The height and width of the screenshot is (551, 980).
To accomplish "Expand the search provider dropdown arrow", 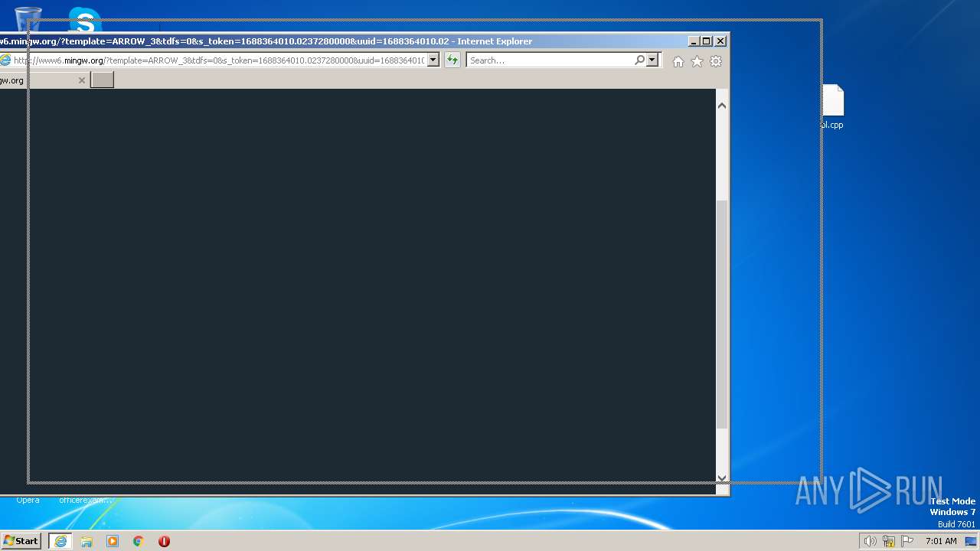I will coord(652,60).
